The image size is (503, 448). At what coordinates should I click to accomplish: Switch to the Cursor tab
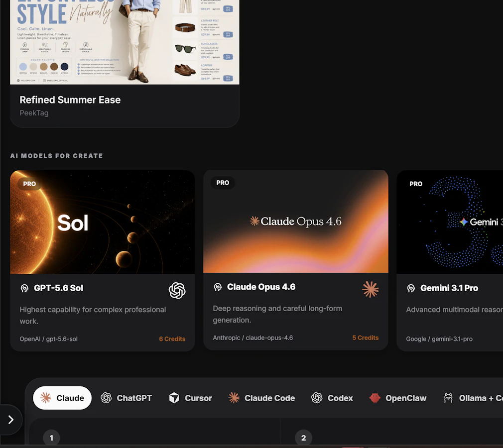tap(191, 398)
